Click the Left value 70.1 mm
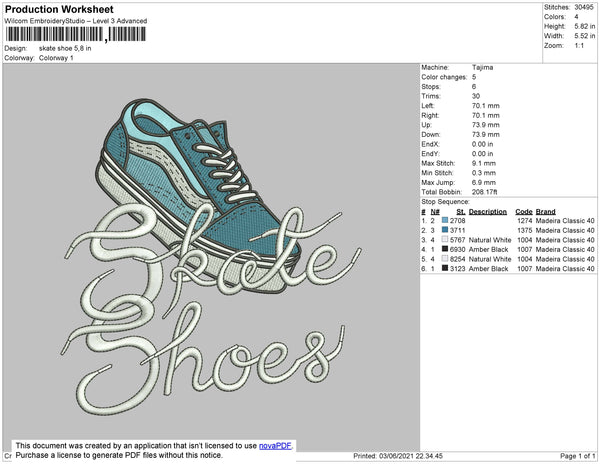The image size is (600, 464). (486, 106)
